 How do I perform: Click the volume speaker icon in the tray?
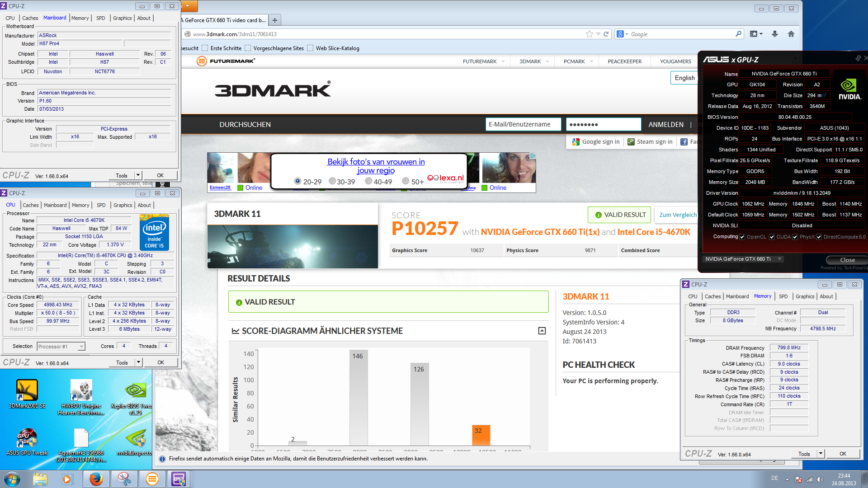tap(820, 479)
